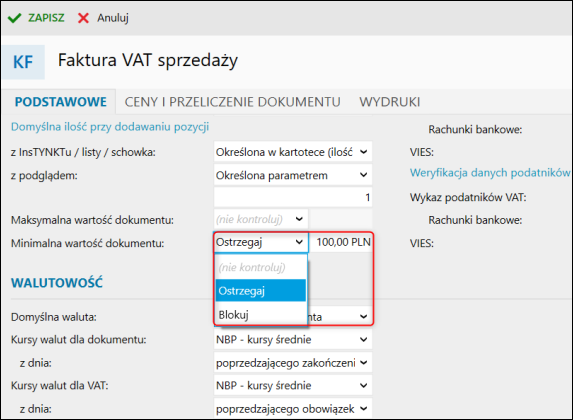Click the 100,00 PLN minimum value field
573x420 pixels.
341,242
